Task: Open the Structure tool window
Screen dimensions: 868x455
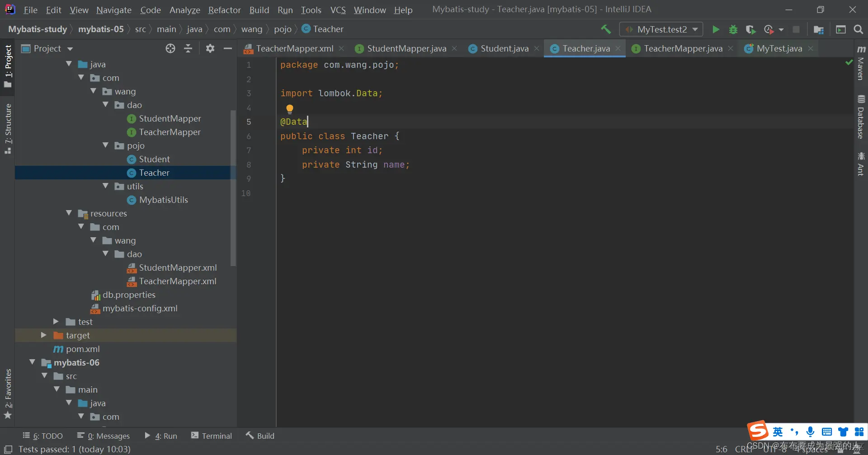Action: [x=8, y=129]
